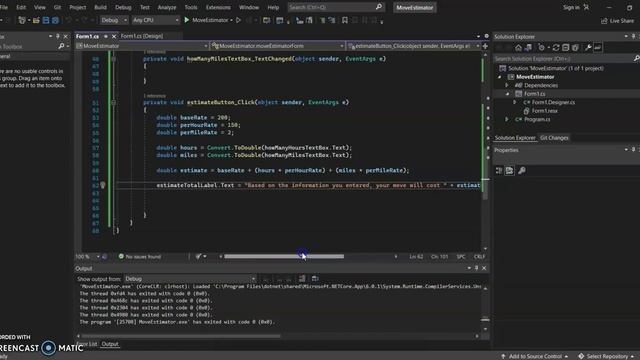640x360 pixels.
Task: Pin the Toolbox panel with auto hide
Action: [x=58, y=36]
